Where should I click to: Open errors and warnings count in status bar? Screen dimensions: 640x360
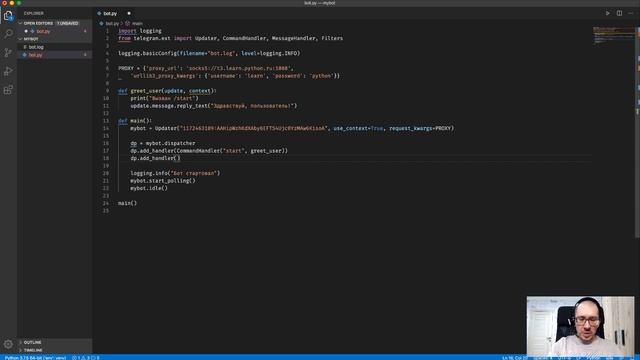click(86, 358)
